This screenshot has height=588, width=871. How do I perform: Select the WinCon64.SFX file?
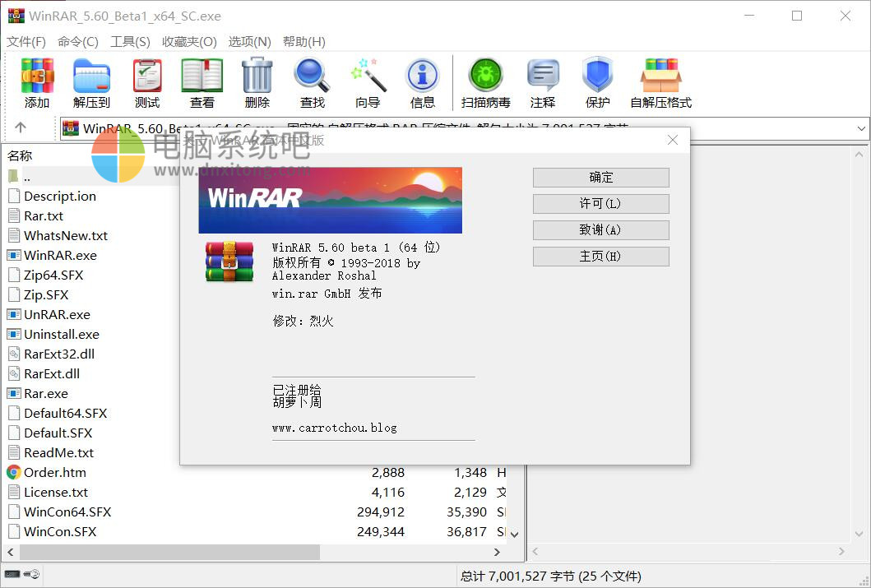click(x=67, y=512)
